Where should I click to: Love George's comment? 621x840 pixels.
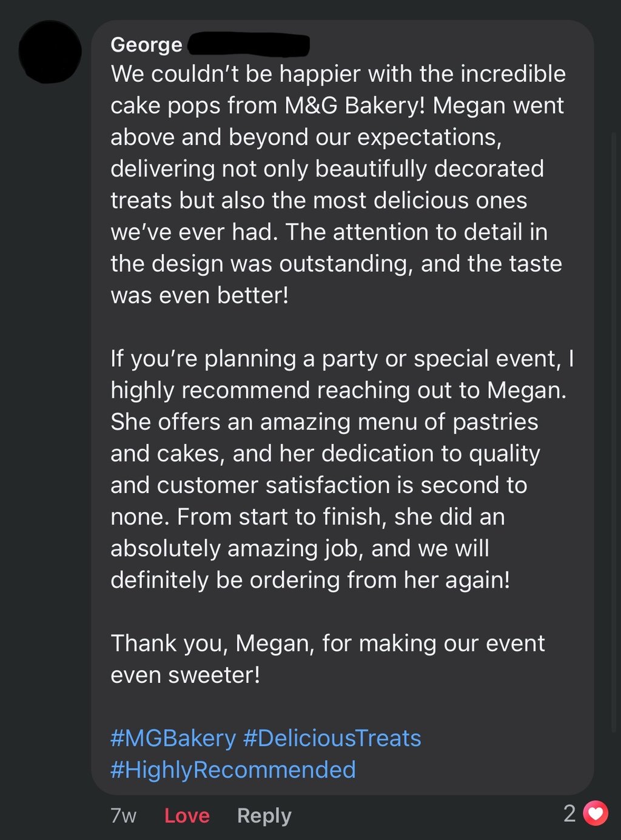pyautogui.click(x=187, y=815)
